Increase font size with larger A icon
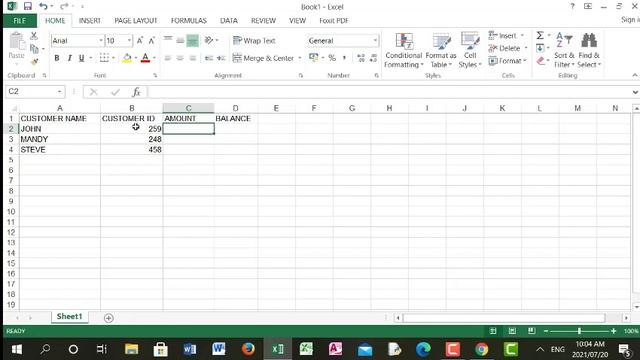 tap(140, 40)
